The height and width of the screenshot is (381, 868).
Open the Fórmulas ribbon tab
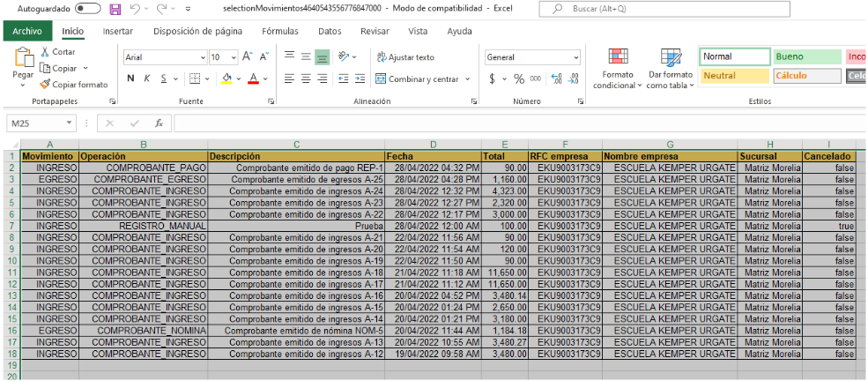click(279, 31)
